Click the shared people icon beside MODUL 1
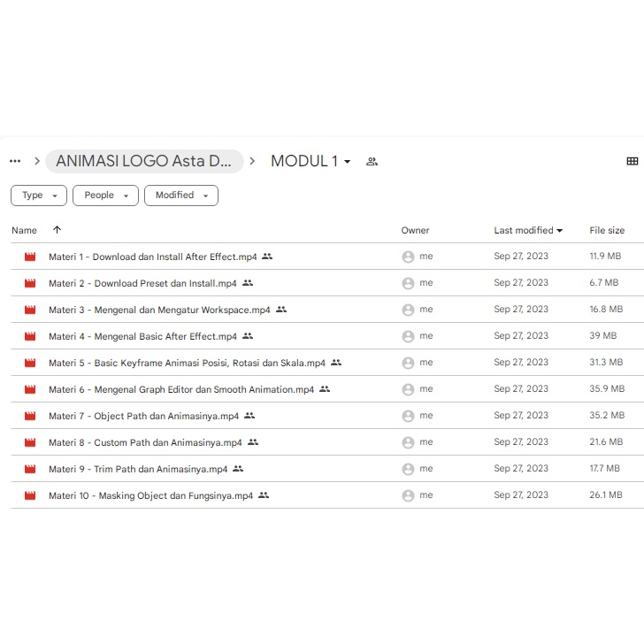This screenshot has width=644, height=644. click(x=372, y=162)
